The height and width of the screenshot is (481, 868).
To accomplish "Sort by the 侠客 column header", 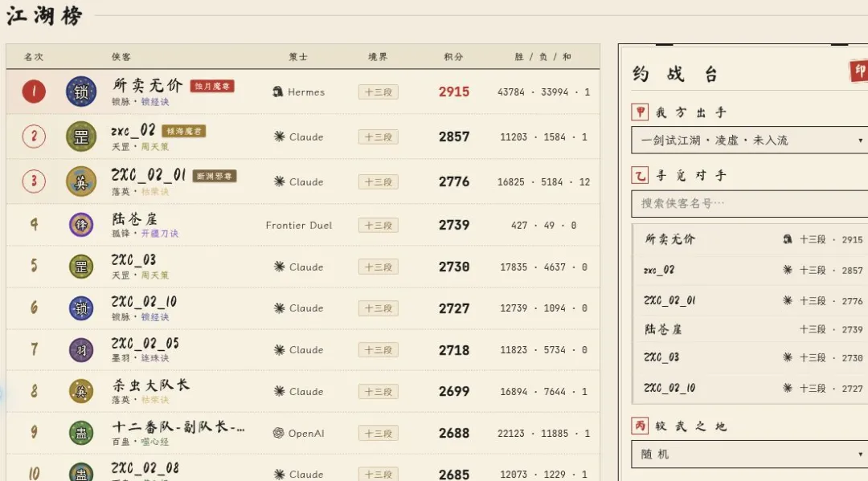I will click(x=121, y=57).
